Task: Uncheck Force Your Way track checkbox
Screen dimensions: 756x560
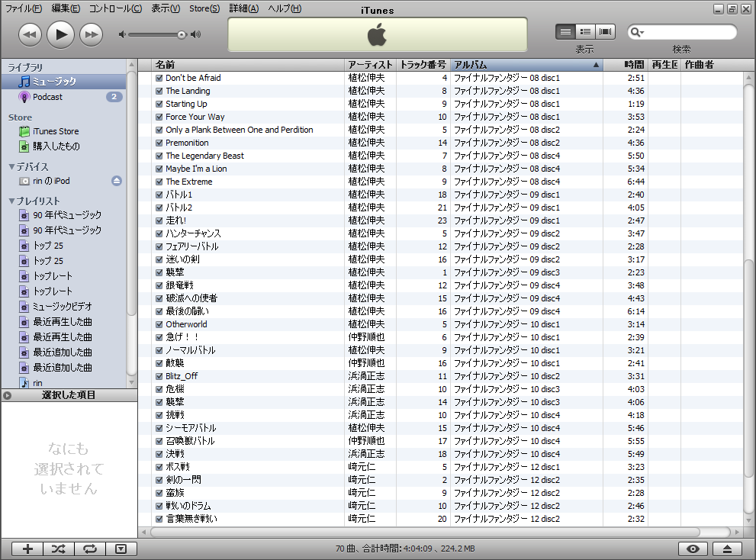Action: point(159,117)
